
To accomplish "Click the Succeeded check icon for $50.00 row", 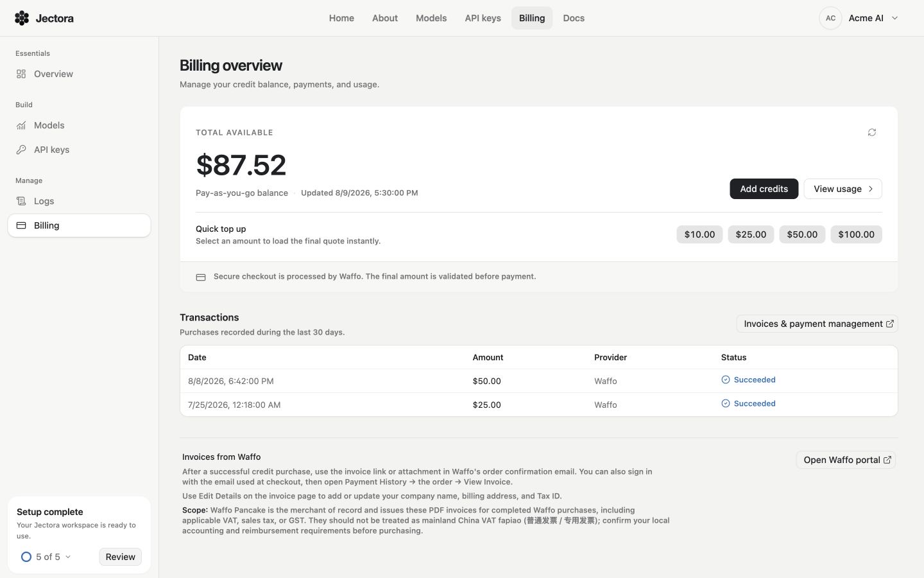I will [726, 380].
